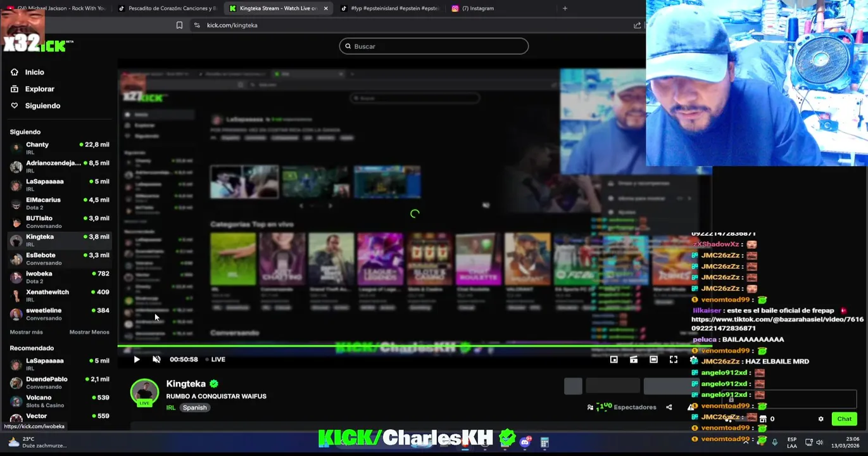This screenshot has height=456, width=868.
Task: Close the Kingteka Stream tab
Action: point(325,8)
